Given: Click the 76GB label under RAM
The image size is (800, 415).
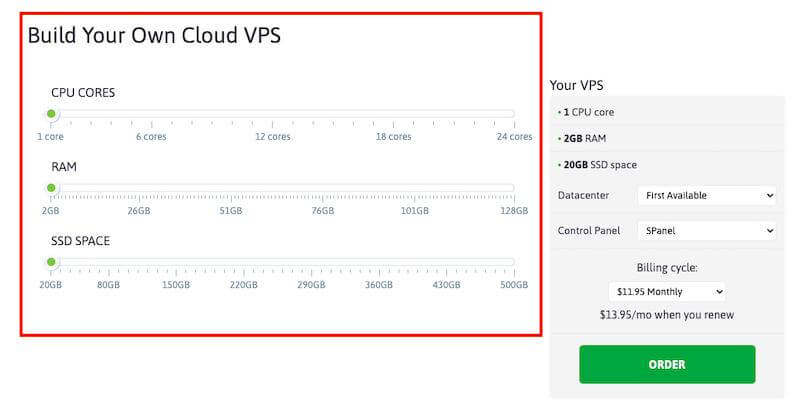Looking at the screenshot, I should click(x=322, y=211).
